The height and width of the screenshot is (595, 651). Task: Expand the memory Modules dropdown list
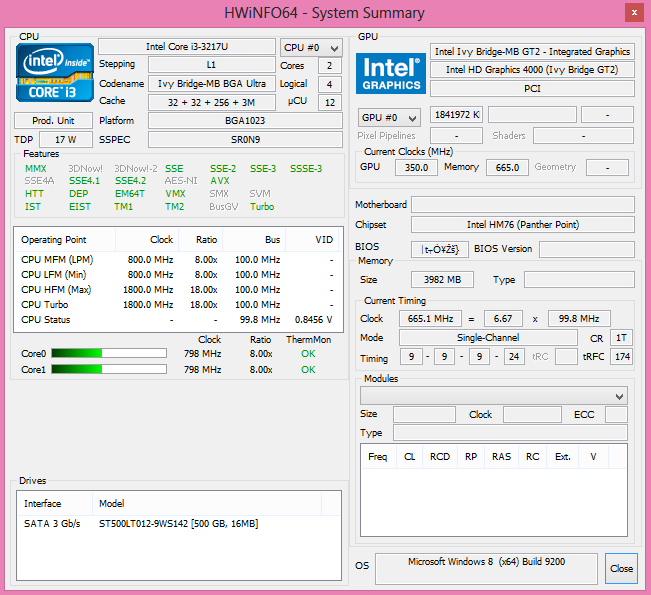(494, 396)
